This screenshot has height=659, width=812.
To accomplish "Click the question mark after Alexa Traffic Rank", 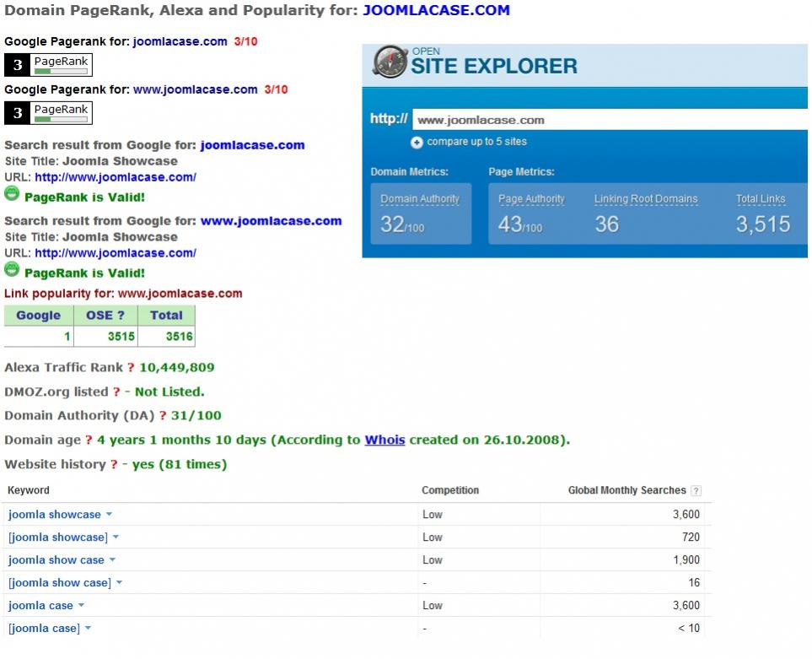I will click(x=131, y=368).
